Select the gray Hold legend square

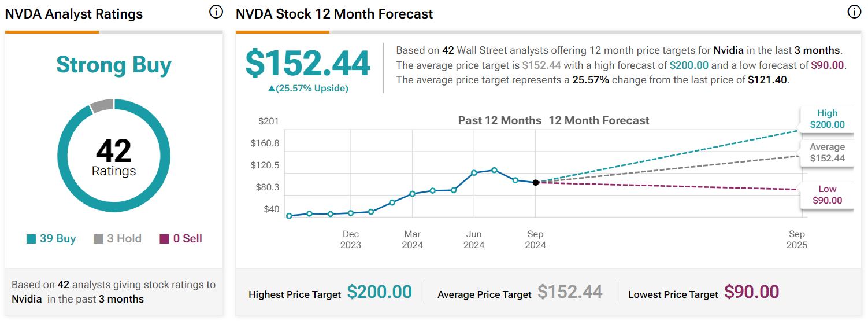[98, 239]
